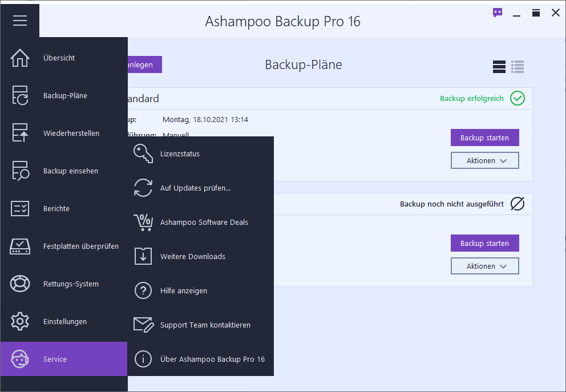Click the Berichte checklist icon
This screenshot has height=392, width=566.
pos(20,208)
